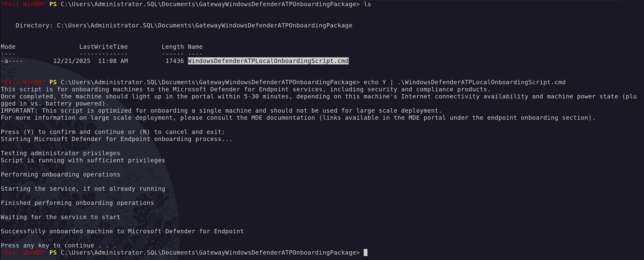
Task: Click the 'LastWriteTime' column header
Action: [x=103, y=47]
